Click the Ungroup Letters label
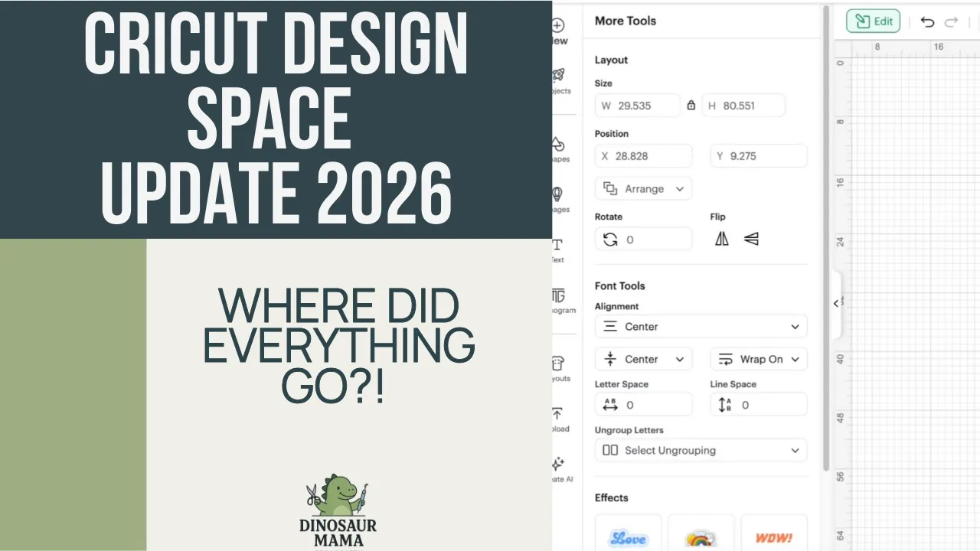The image size is (980, 551). click(x=629, y=431)
